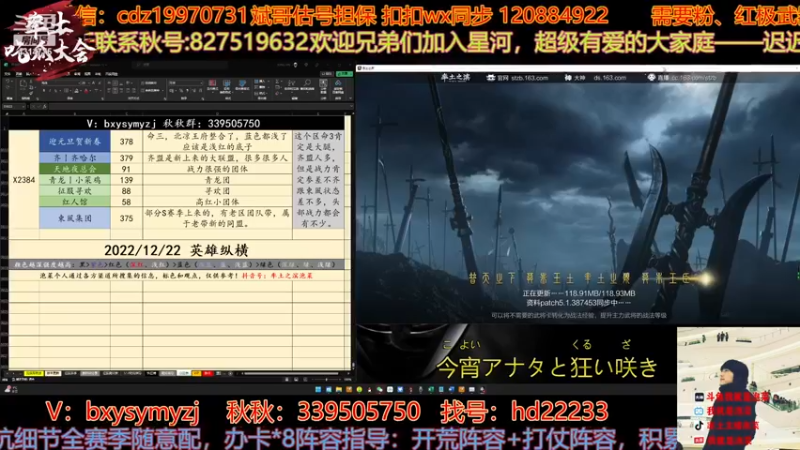Select title cell 2022/12/22 英雄纵横
This screenshot has height=450, width=800.
pos(177,250)
